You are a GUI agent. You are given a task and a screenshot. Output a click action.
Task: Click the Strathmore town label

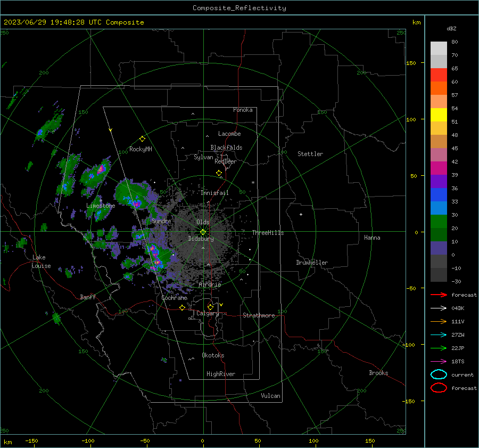(x=259, y=315)
